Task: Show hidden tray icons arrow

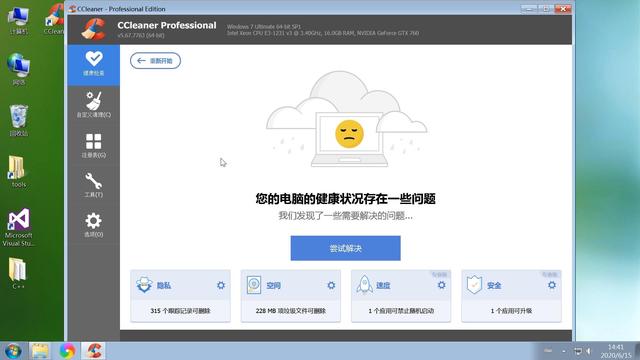Action: (564, 351)
